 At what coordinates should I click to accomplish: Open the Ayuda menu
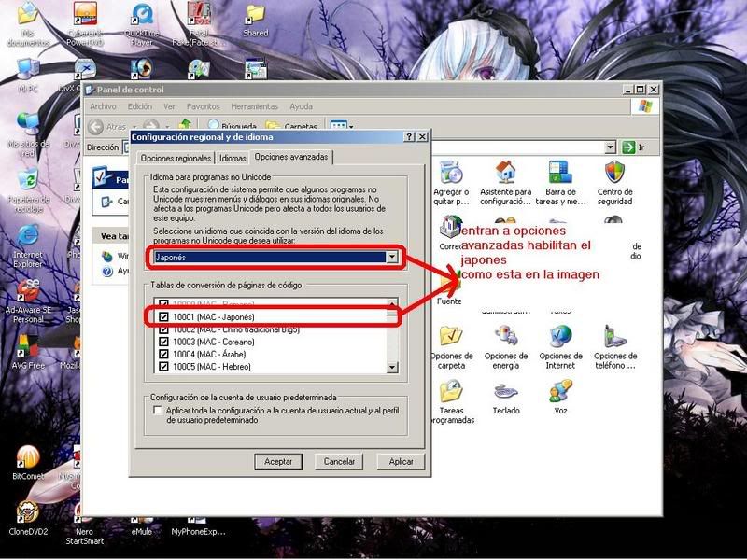click(301, 106)
